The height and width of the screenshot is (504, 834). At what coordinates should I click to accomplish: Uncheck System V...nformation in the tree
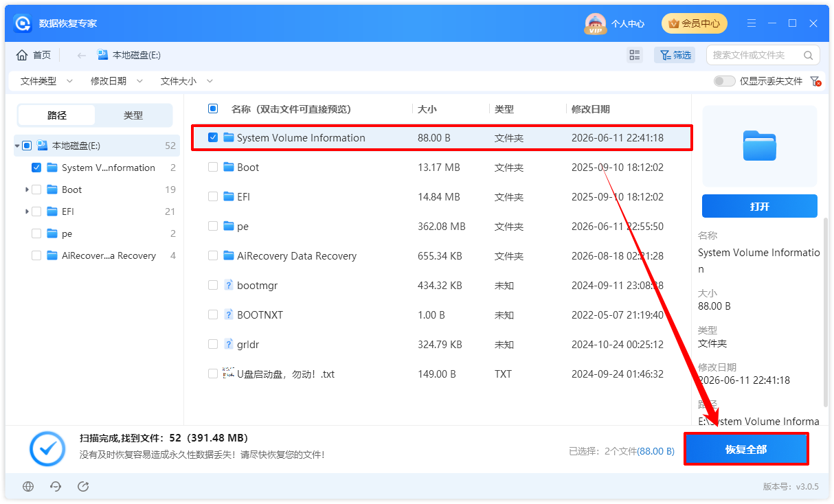(x=36, y=168)
